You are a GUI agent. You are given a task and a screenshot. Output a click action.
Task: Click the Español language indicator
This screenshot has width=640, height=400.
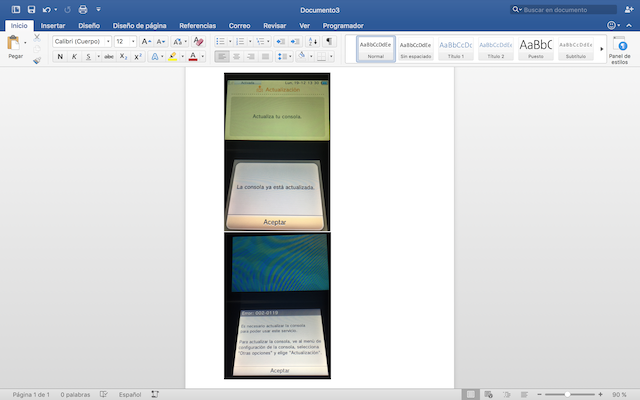[x=130, y=394]
